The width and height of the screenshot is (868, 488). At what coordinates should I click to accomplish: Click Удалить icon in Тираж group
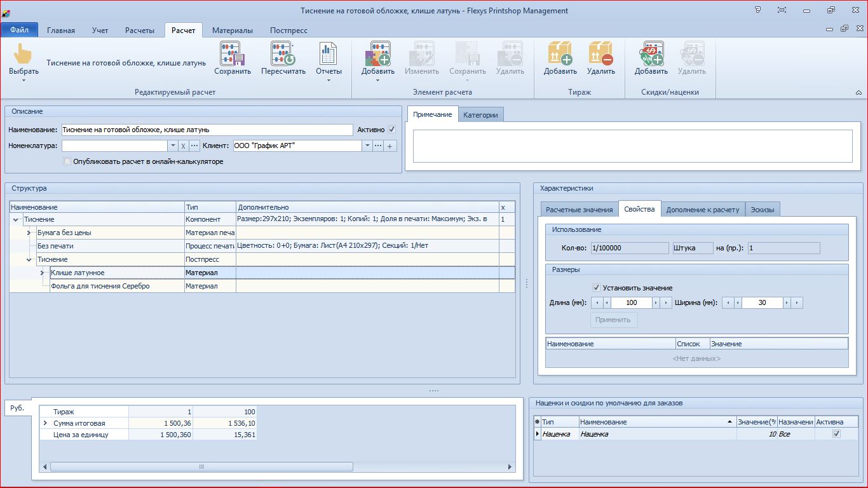tap(600, 55)
